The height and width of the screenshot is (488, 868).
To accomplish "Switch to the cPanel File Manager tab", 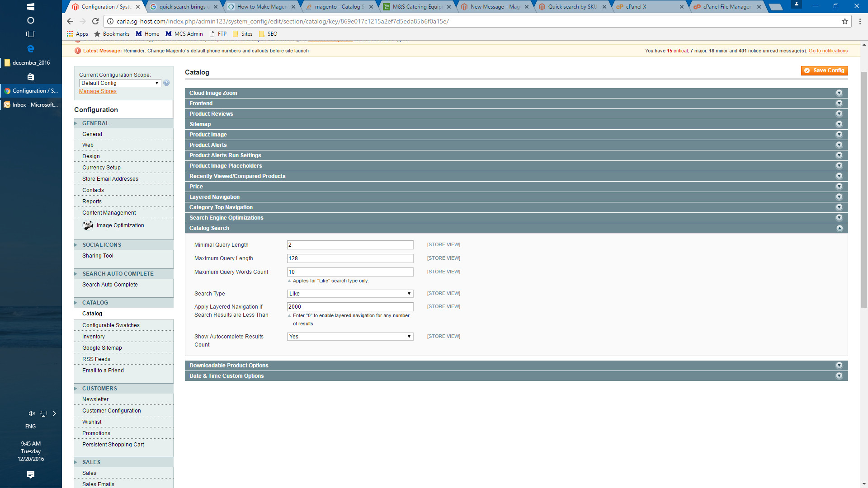I will [726, 7].
